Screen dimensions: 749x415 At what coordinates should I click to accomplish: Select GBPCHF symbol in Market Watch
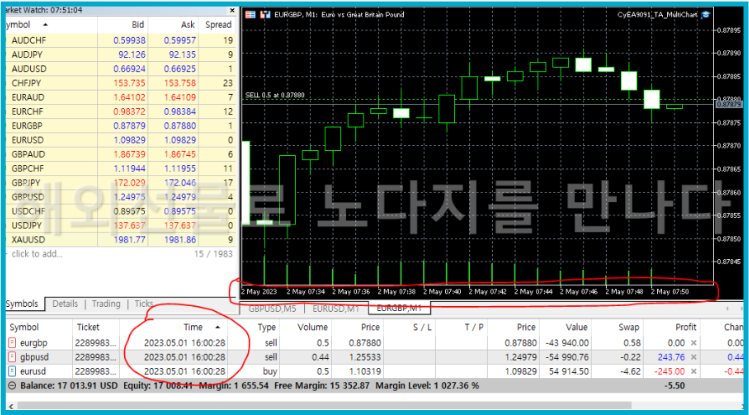coord(28,169)
